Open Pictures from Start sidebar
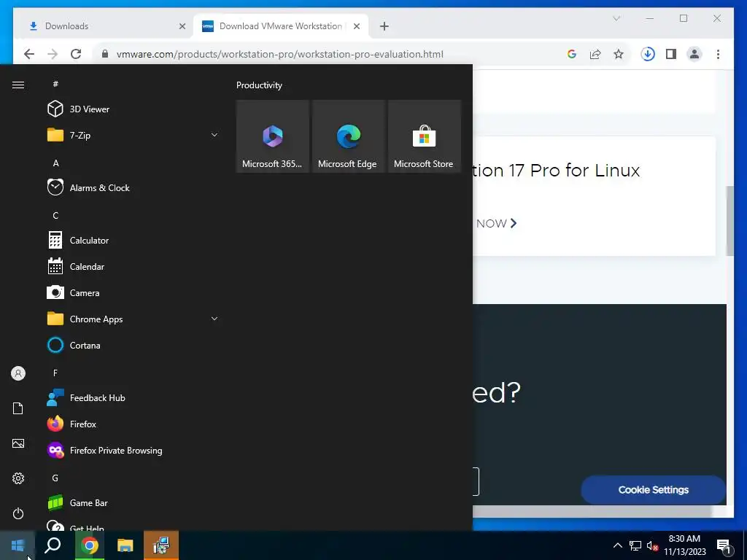Viewport: 747px width, 560px height. 18,443
